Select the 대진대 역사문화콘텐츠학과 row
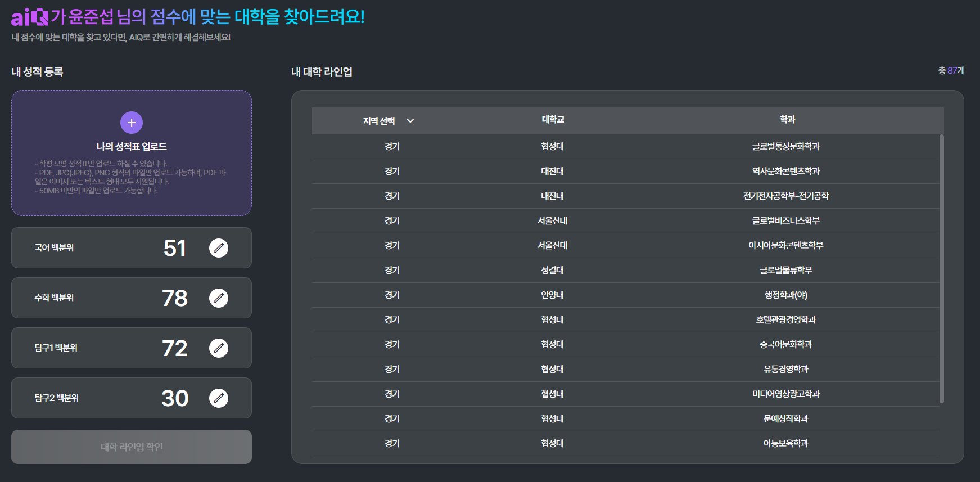The height and width of the screenshot is (482, 980). (625, 172)
